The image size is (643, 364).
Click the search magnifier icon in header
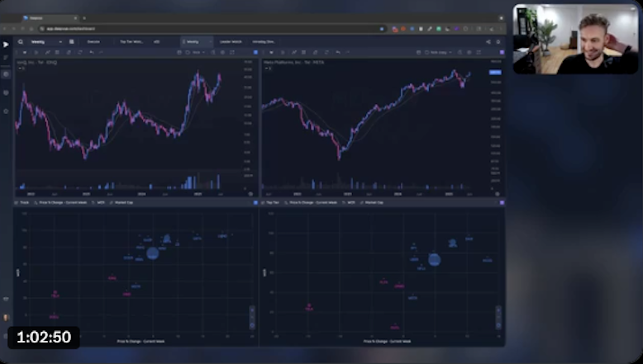[21, 41]
